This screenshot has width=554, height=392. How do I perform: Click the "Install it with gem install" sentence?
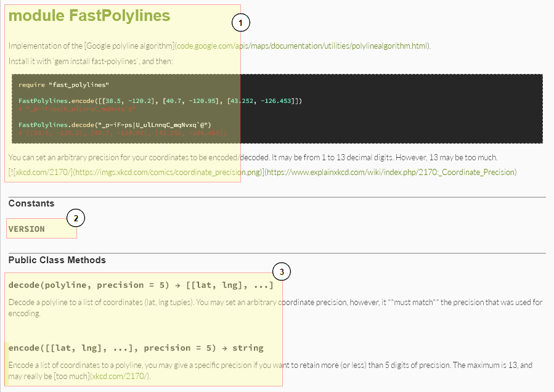pyautogui.click(x=91, y=61)
